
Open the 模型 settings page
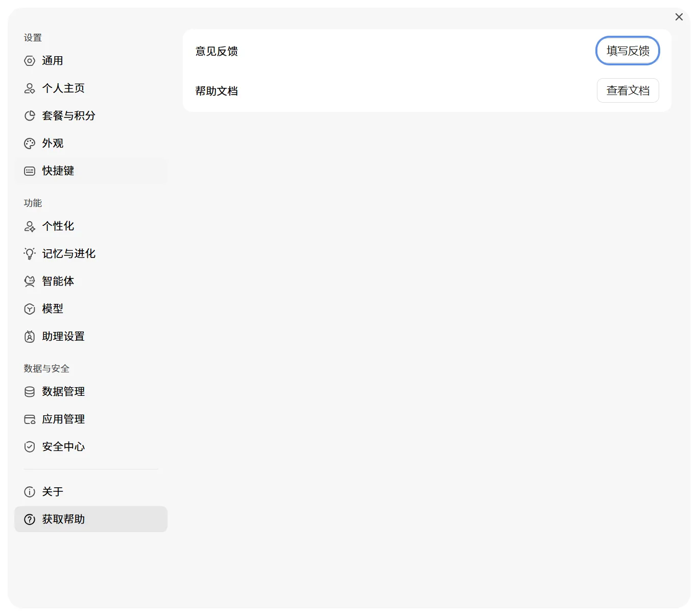click(91, 309)
